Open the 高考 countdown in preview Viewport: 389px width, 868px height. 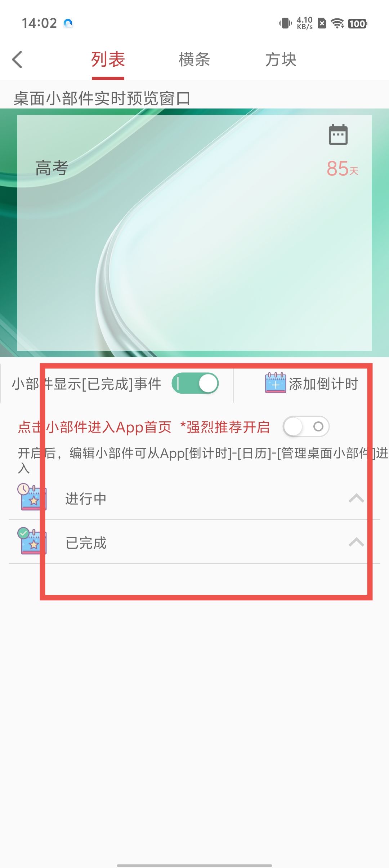[52, 168]
